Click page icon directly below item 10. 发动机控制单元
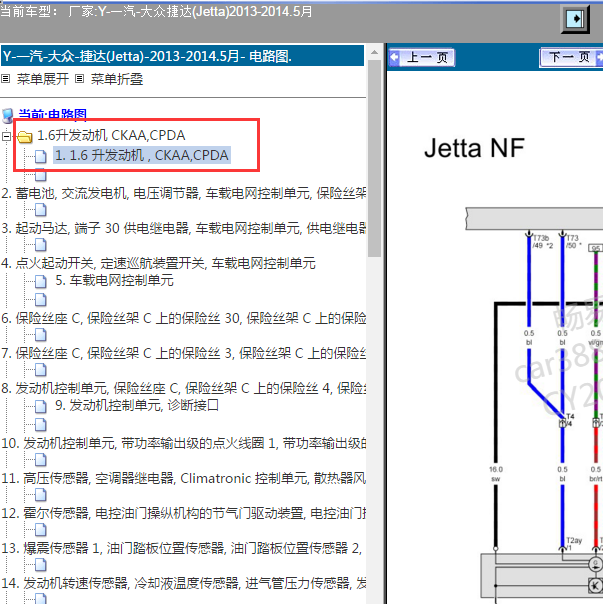 (x=40, y=460)
